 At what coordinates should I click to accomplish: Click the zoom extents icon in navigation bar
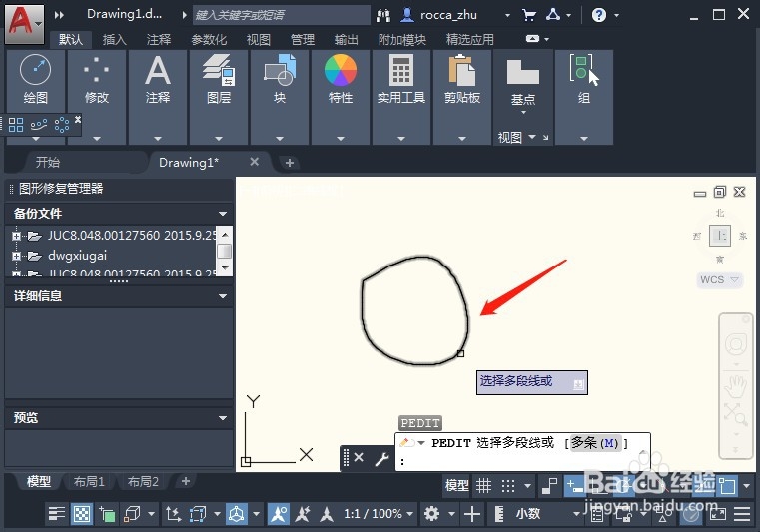(736, 414)
